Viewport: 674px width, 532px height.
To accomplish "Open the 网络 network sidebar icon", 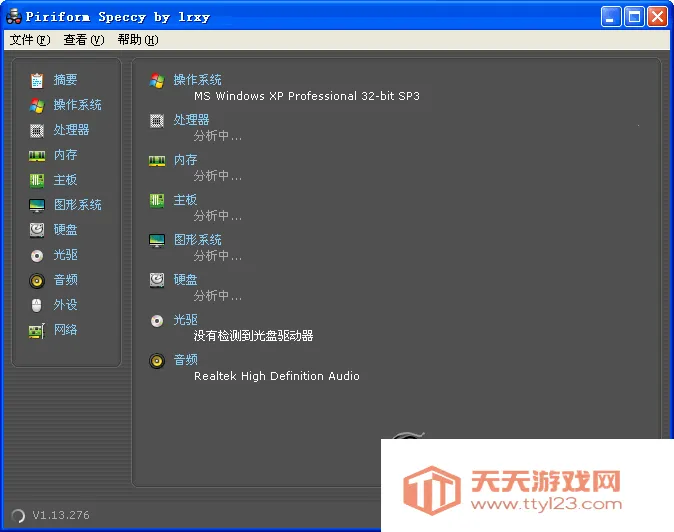I will 37,330.
